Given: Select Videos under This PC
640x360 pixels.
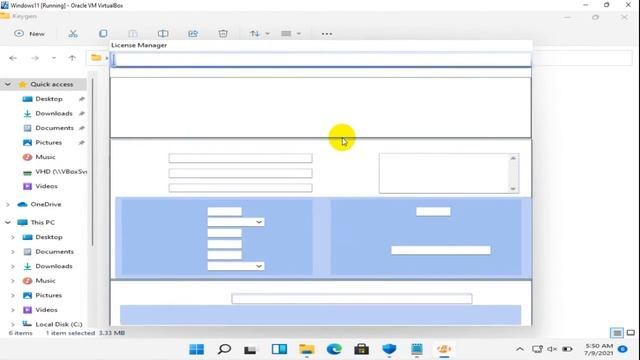Looking at the screenshot, I should point(46,310).
